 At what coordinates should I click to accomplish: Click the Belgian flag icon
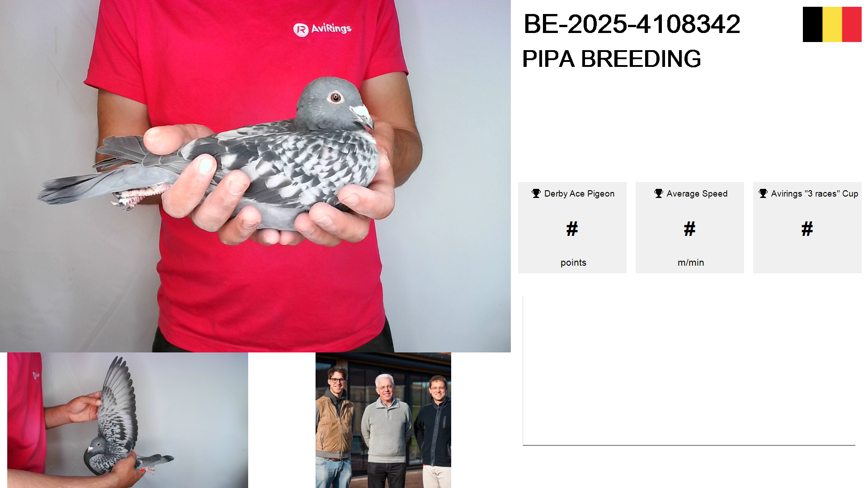tap(832, 24)
